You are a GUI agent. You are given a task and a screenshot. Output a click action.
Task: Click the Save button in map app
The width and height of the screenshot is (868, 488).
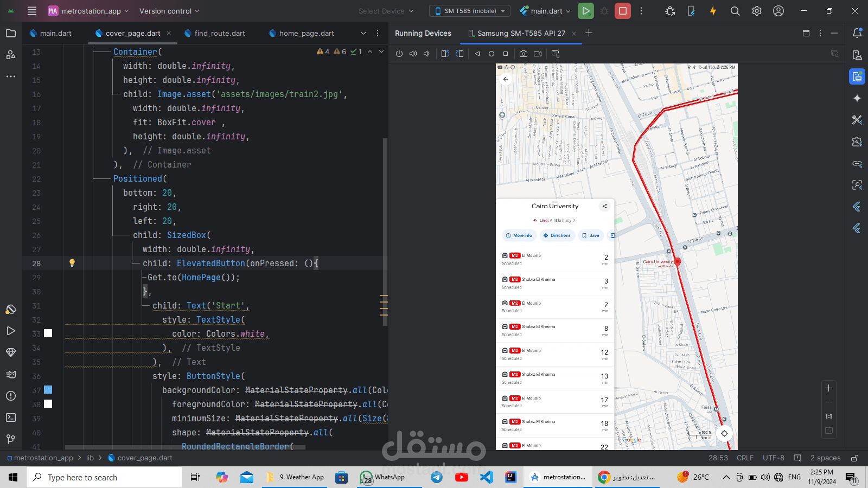point(591,235)
